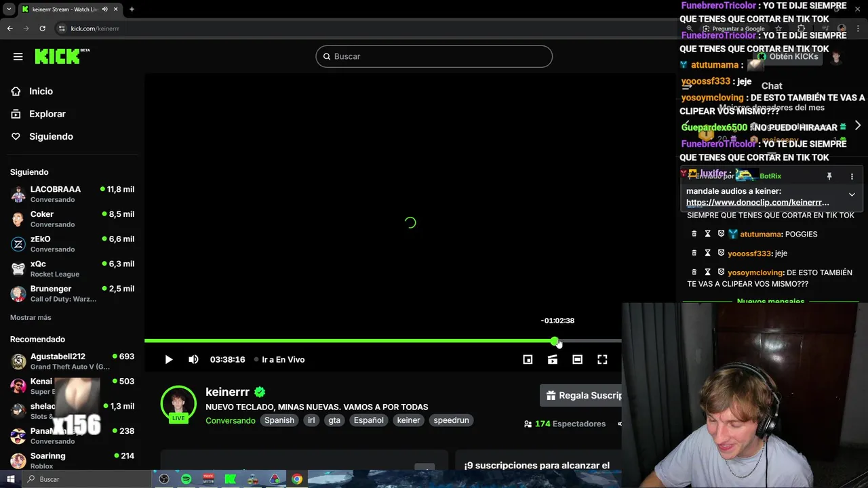Open zEkO's channel
This screenshot has width=868, height=488.
73,243
